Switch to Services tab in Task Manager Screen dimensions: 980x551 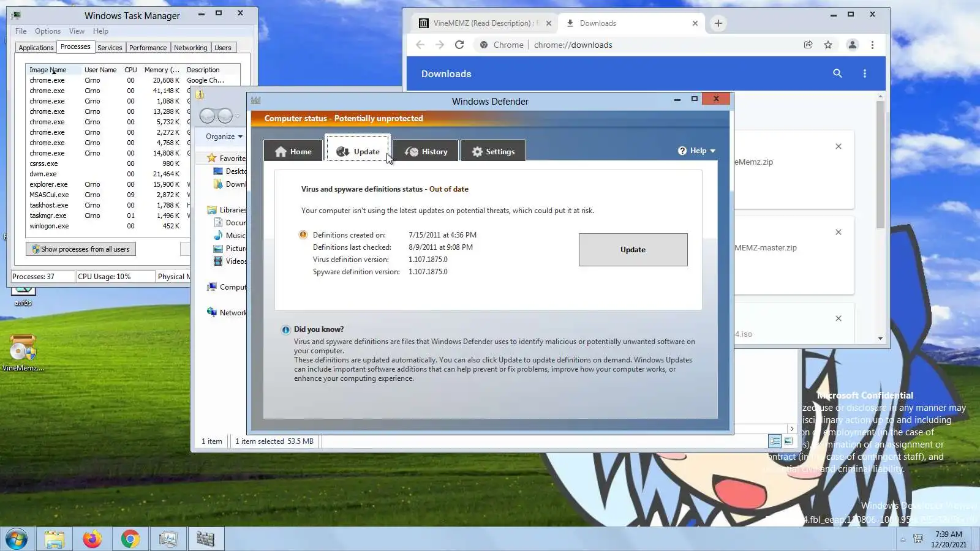pyautogui.click(x=110, y=48)
